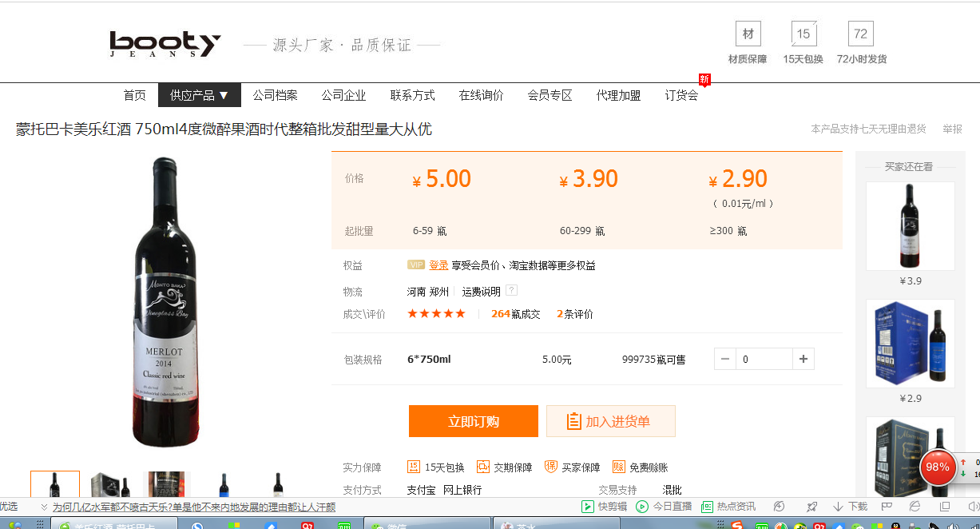Select the third label close-up thumbnail
Screen dimensions: 980x529
pyautogui.click(x=167, y=484)
